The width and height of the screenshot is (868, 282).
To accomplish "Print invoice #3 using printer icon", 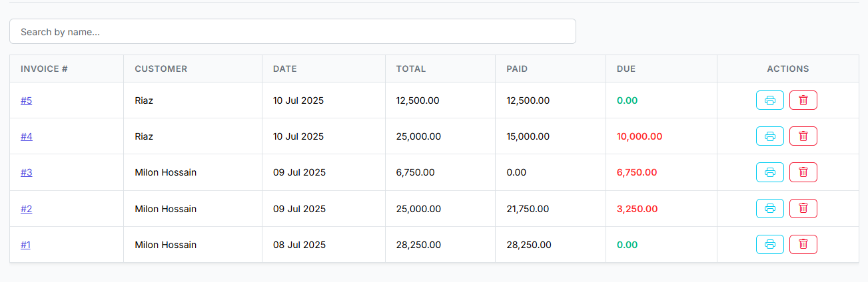I will pos(769,172).
